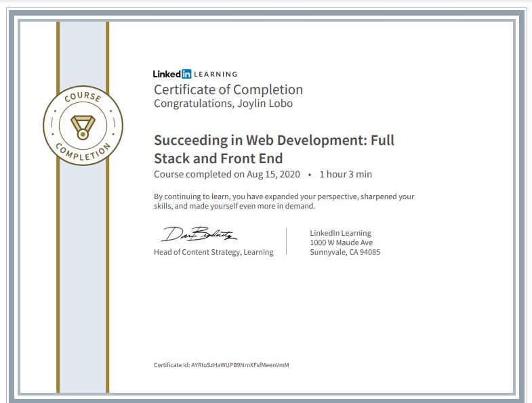The image size is (532, 403).
Task: Click the Course Completion medal badge
Action: tap(83, 125)
